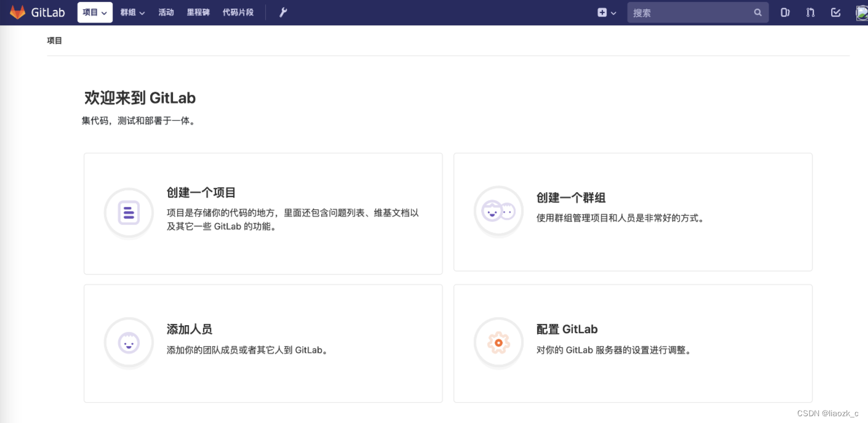Click the add-people face icon
Image resolution: width=868 pixels, height=423 pixels.
(x=129, y=342)
